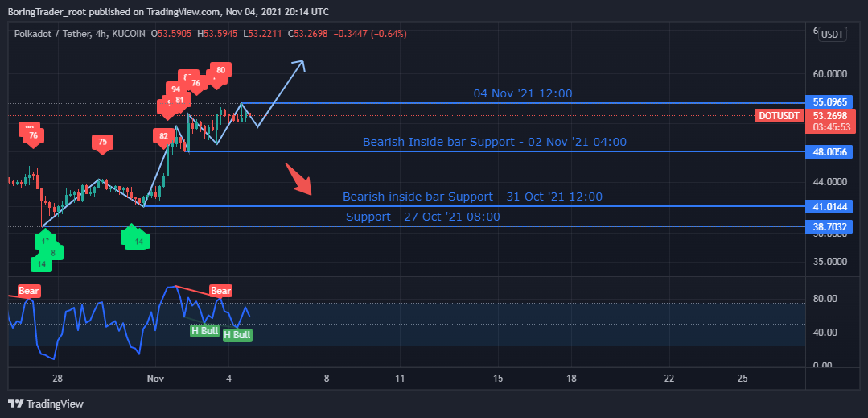Image resolution: width=868 pixels, height=418 pixels.
Task: Click the red 75 signal marker
Action: tap(102, 143)
